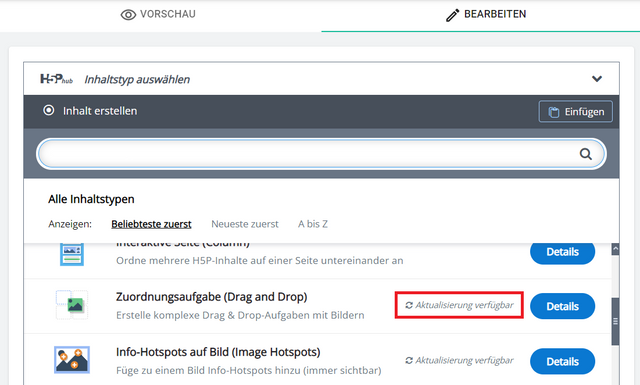
Task: Click description 'Füge zu einem Bild Info-Hotspots hinzu'
Action: pos(249,370)
